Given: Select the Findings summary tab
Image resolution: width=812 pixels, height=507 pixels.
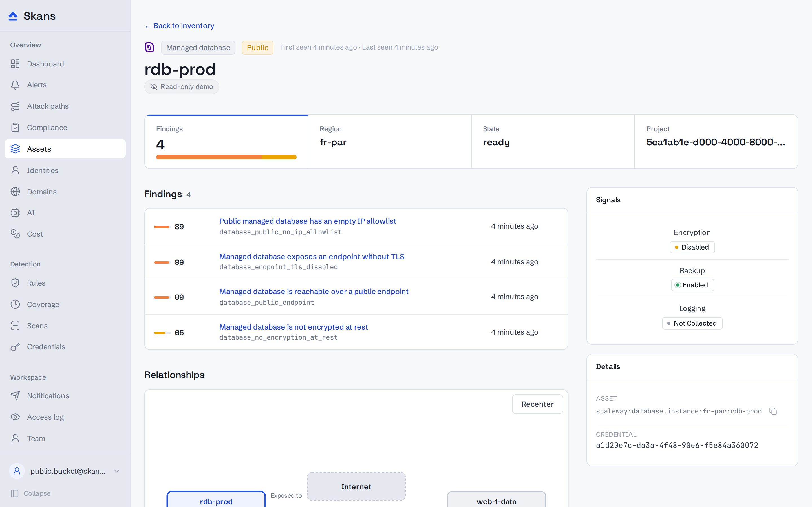Looking at the screenshot, I should pos(226,142).
